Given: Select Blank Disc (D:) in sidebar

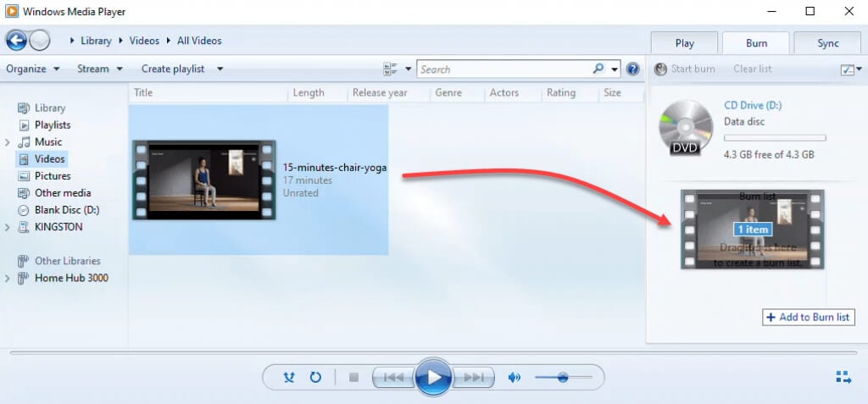Looking at the screenshot, I should 67,210.
